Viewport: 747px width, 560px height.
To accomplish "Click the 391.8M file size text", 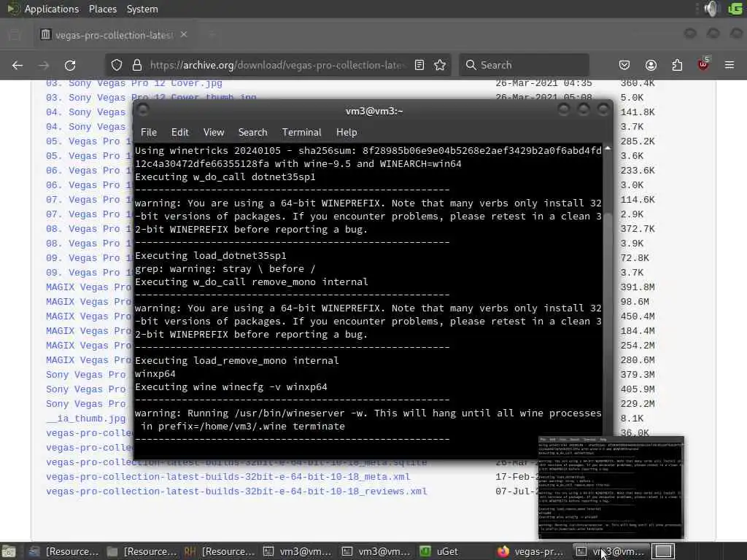I will 638,287.
